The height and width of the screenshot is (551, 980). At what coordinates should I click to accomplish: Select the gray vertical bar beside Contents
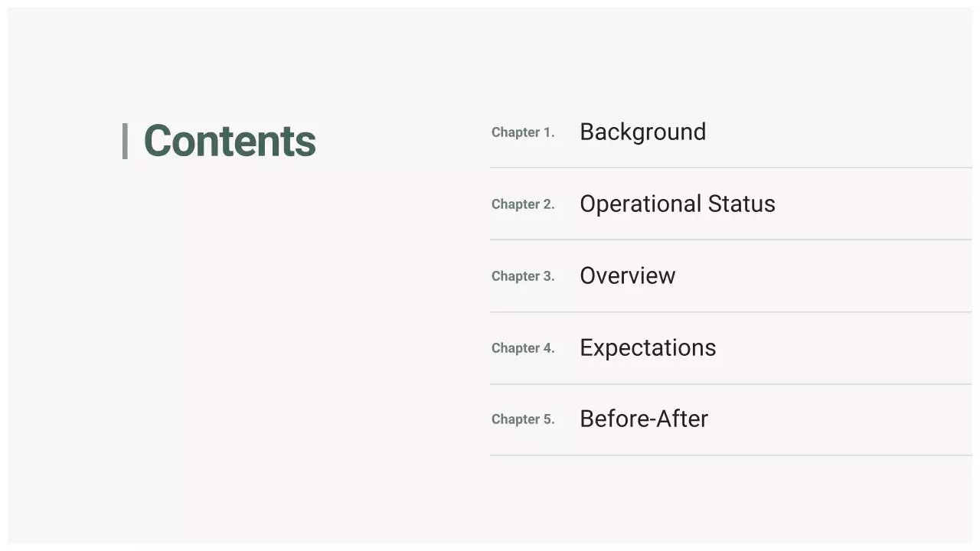coord(125,141)
